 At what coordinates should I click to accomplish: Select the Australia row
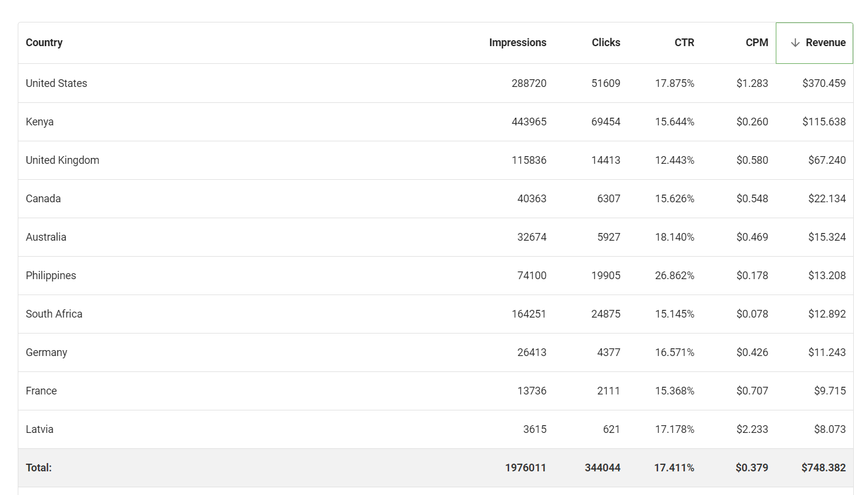[x=46, y=237]
